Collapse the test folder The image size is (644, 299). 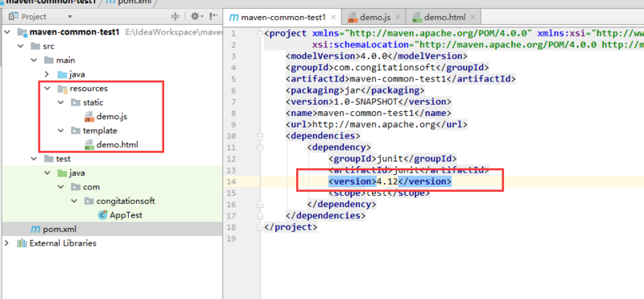click(x=34, y=159)
